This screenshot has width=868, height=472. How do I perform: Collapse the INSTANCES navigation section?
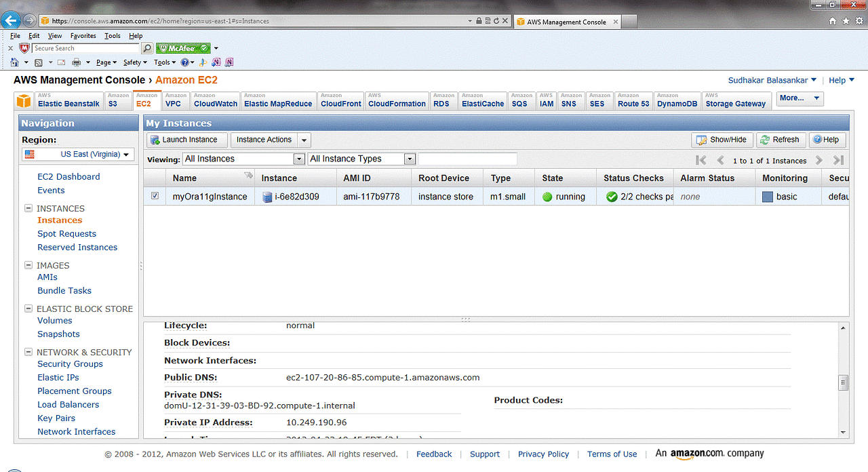(29, 208)
